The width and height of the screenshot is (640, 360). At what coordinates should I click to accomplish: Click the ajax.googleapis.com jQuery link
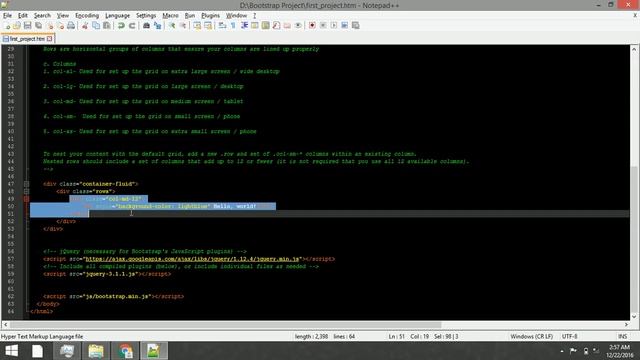tap(192, 259)
